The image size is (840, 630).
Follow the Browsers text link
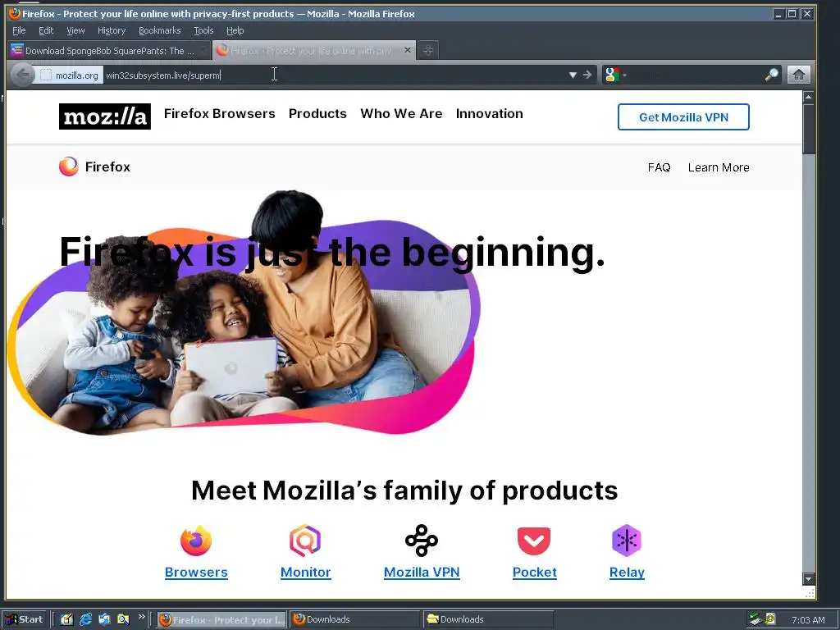(196, 572)
